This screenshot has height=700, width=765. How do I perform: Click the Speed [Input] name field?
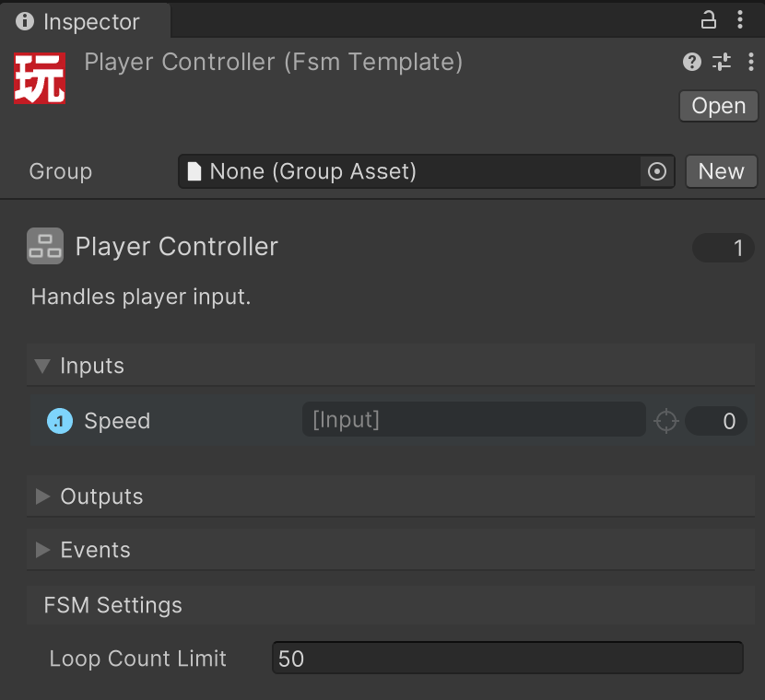(x=474, y=419)
